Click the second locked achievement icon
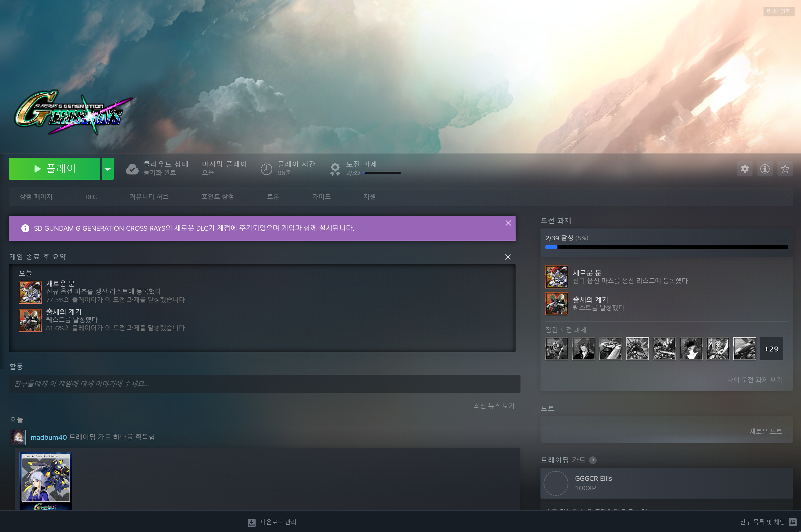Viewport: 801px width, 532px height. (x=583, y=348)
